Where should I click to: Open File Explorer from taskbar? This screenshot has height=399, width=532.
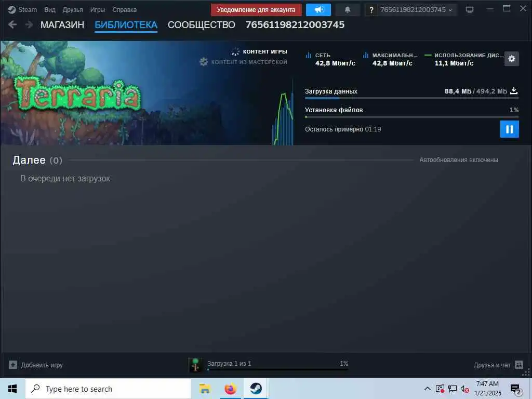[x=205, y=389]
